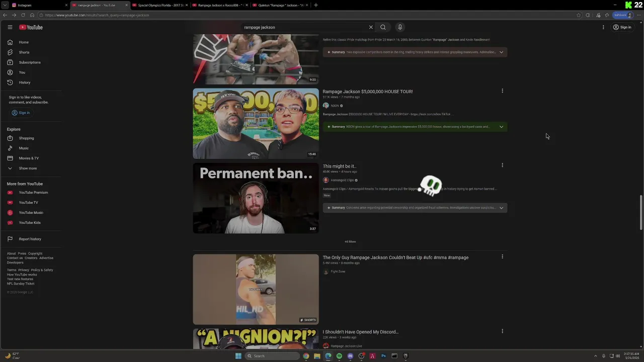Clear the search box with X
The height and width of the screenshot is (362, 644).
(x=371, y=27)
